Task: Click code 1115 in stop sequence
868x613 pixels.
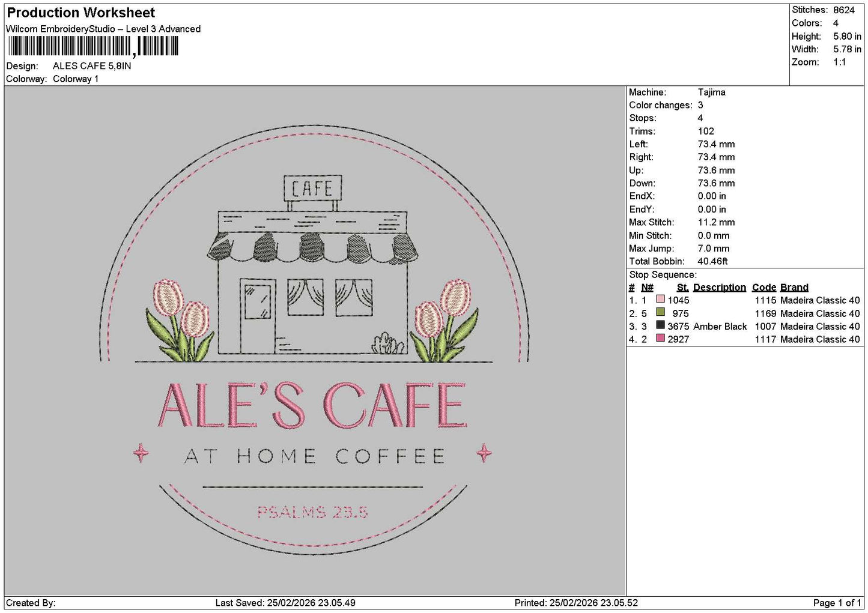Action: [765, 300]
